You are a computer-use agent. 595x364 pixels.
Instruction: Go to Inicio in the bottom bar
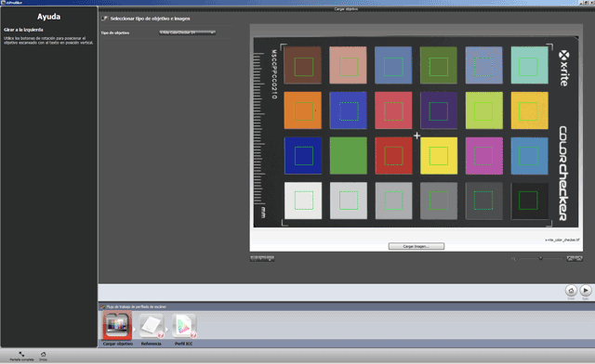44,356
